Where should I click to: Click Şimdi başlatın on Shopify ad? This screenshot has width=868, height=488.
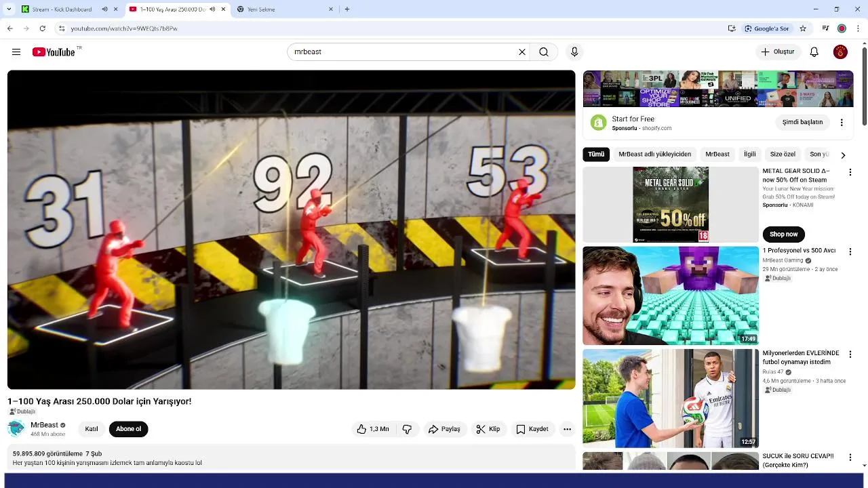point(802,123)
